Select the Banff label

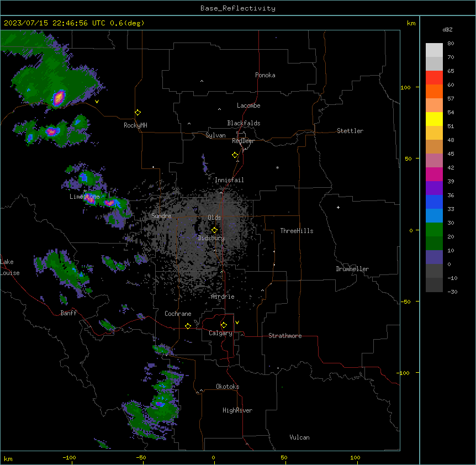[68, 313]
